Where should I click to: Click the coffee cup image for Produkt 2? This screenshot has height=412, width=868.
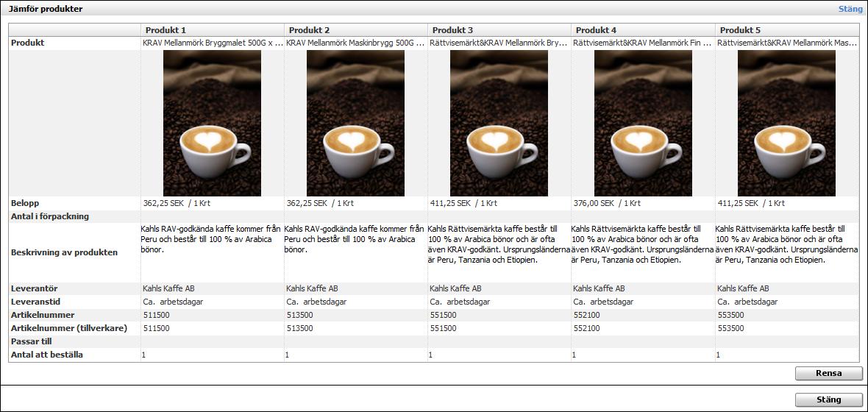(x=355, y=123)
